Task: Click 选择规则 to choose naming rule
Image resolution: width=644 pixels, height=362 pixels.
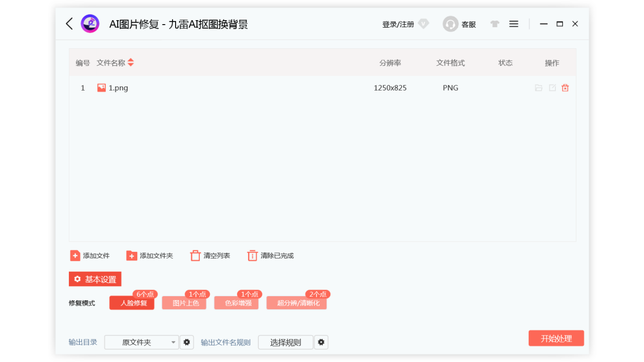Action: 285,342
